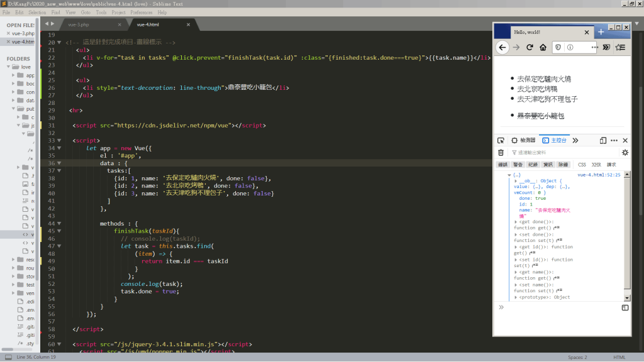Click the Firefox forward arrow

[516, 48]
